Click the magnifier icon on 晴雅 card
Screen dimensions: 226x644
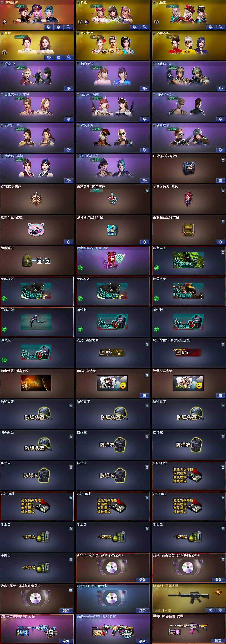(x=144, y=27)
